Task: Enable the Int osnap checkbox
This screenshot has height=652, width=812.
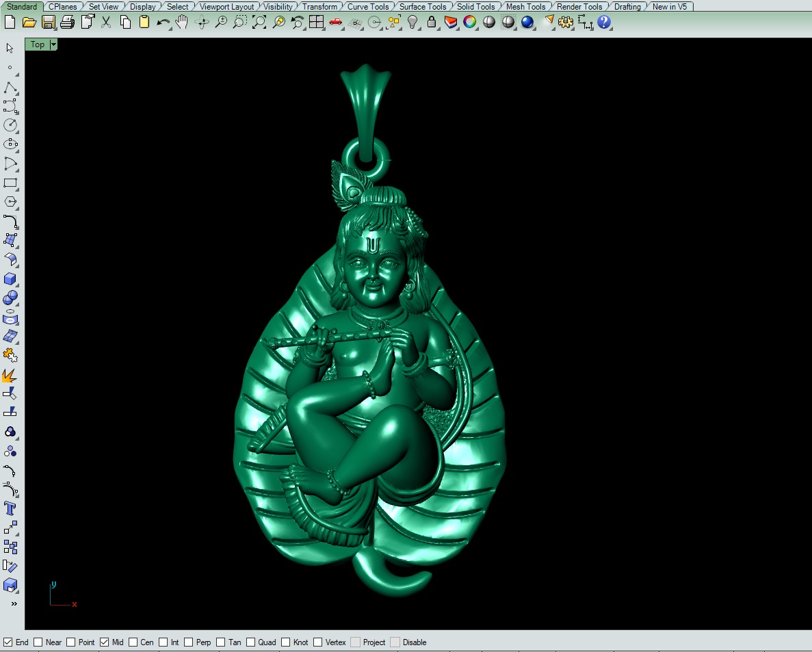Action: pyautogui.click(x=163, y=642)
